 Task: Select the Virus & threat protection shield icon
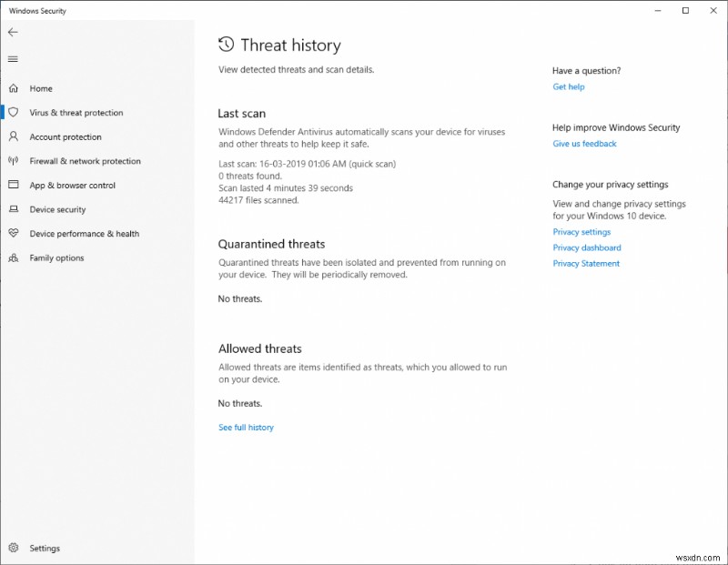click(x=13, y=113)
